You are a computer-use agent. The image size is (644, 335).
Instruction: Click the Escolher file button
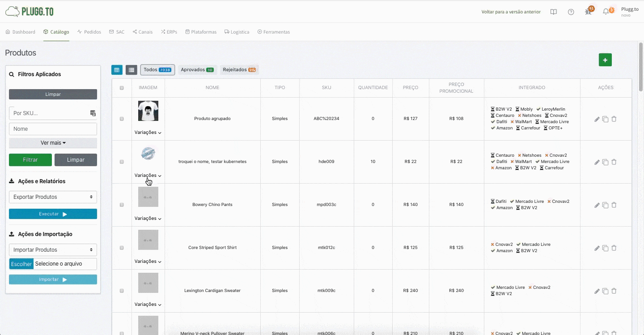click(x=21, y=264)
